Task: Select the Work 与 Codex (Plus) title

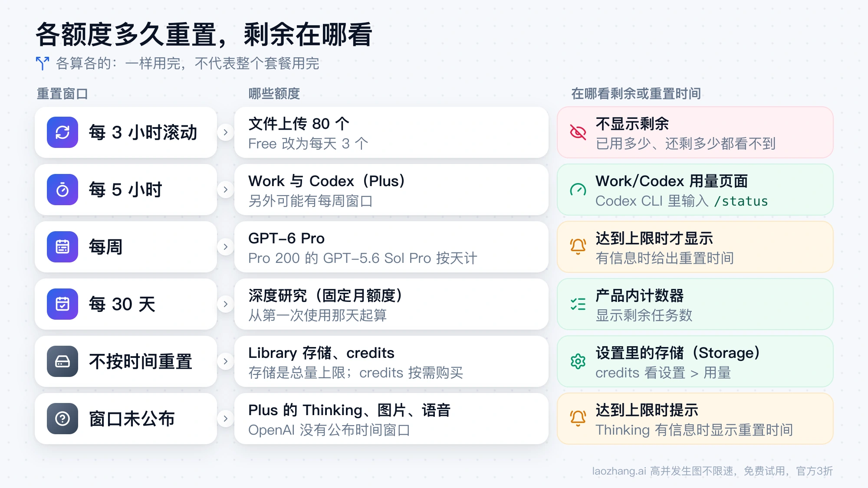Action: pos(327,181)
